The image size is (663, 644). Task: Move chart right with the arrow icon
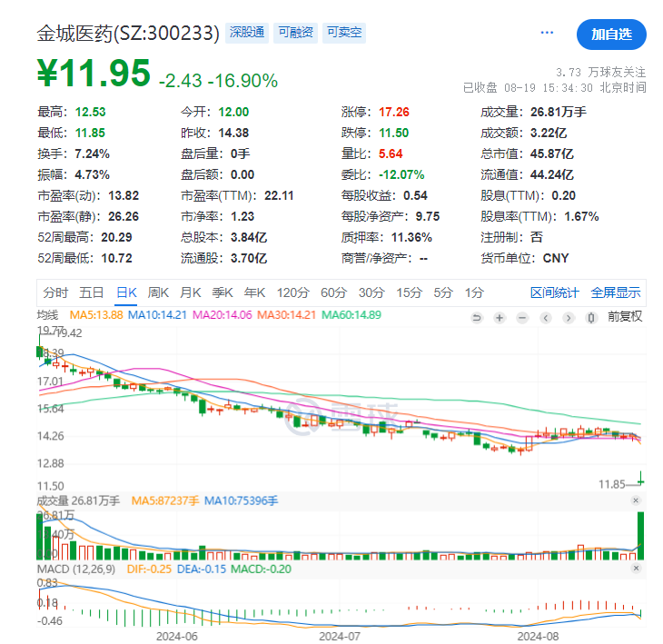[569, 318]
